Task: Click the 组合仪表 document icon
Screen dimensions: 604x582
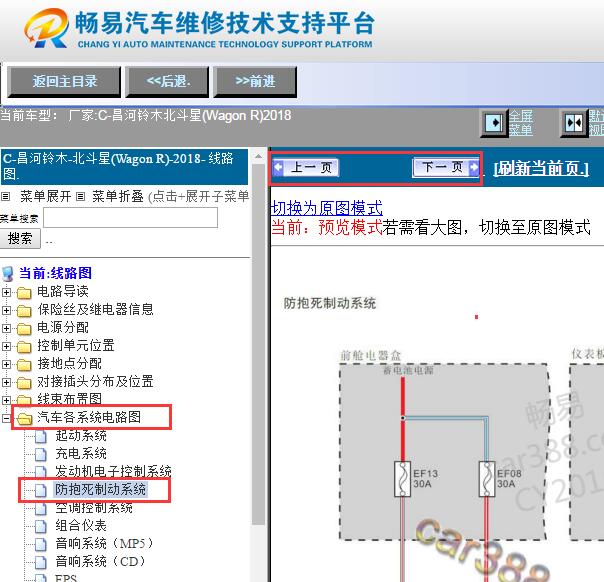Action: tap(41, 527)
